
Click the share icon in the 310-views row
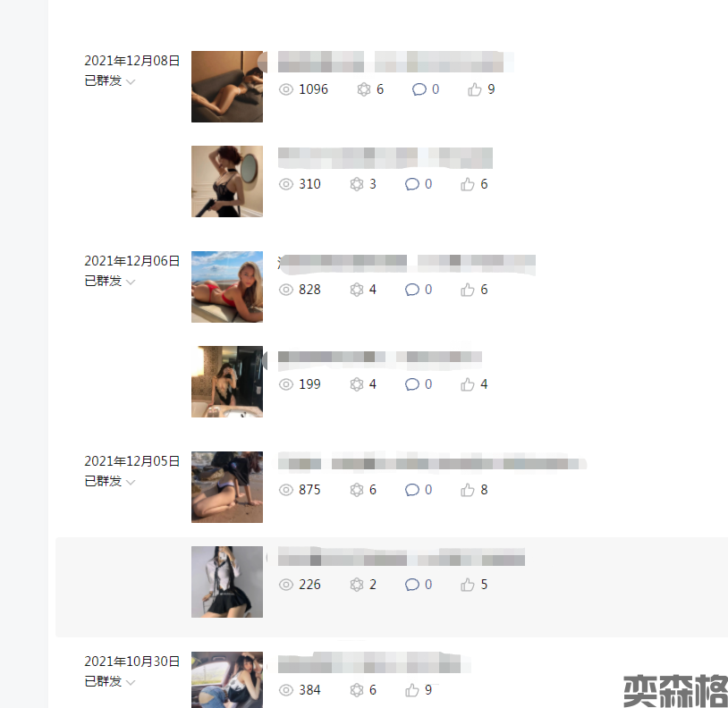pos(357,184)
